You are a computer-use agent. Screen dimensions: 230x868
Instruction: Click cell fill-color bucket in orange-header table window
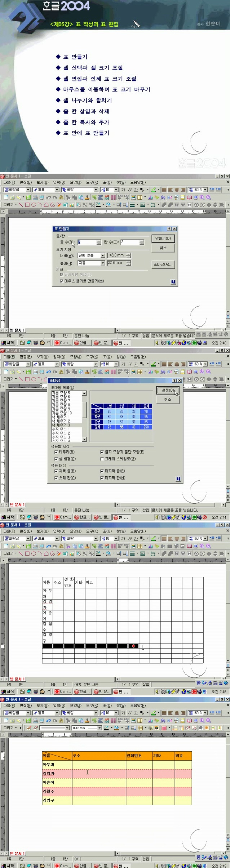point(116,728)
